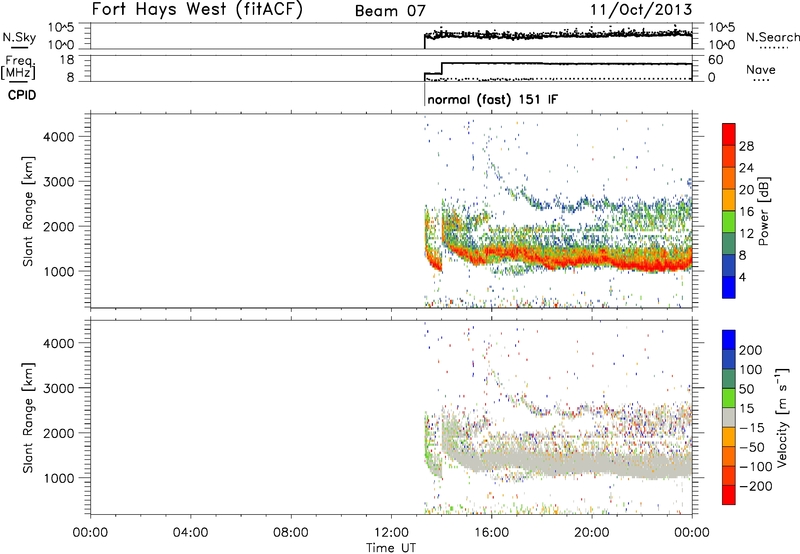Click the Nave legend label
The height and width of the screenshot is (554, 800).
point(760,70)
